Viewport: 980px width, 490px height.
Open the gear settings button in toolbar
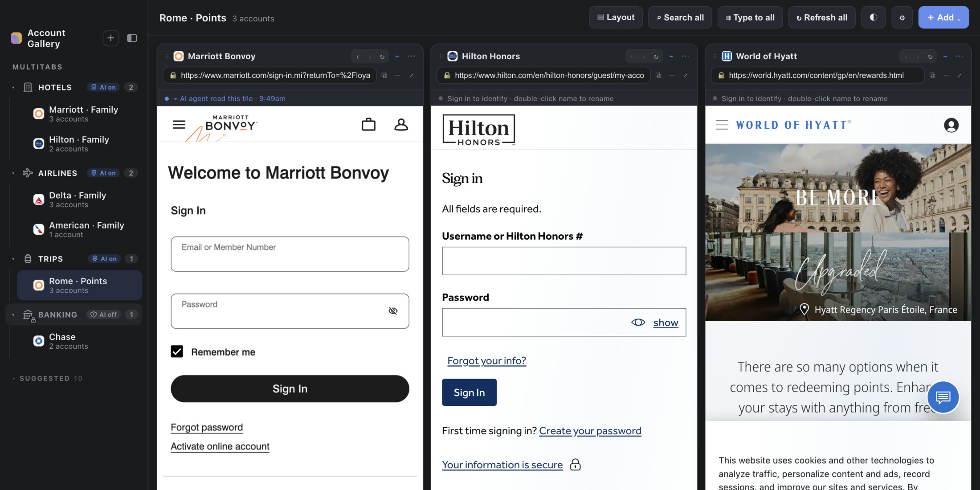coord(902,18)
